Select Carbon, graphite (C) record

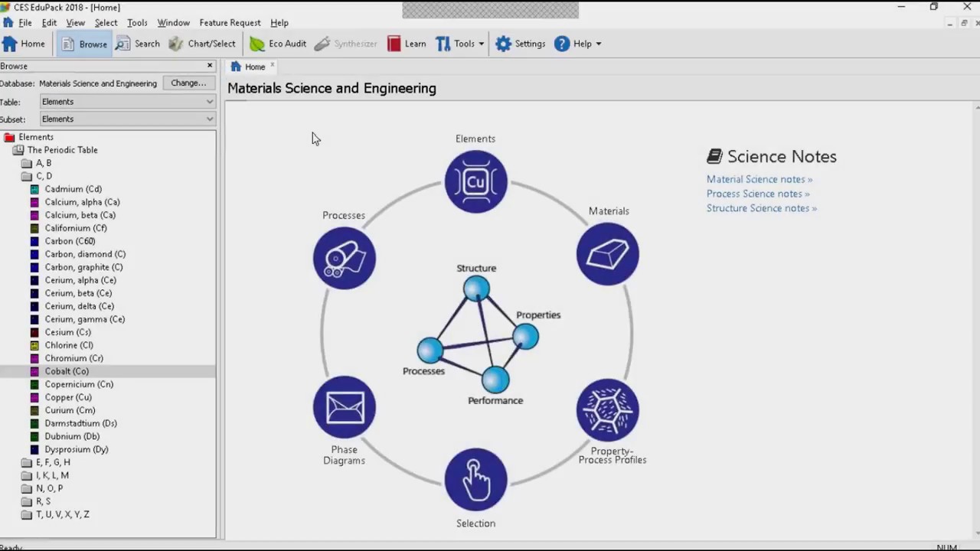(x=83, y=267)
